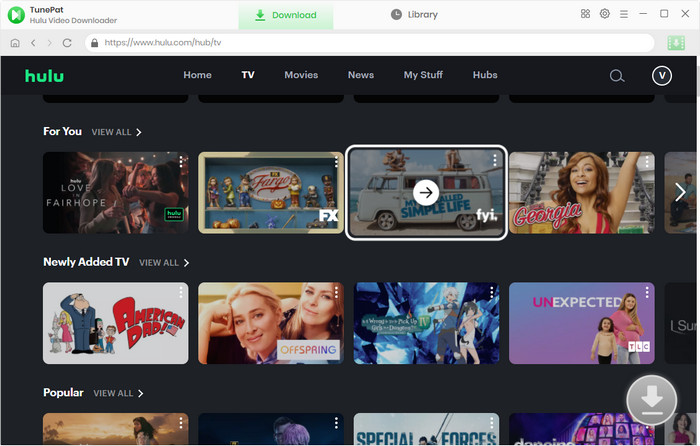The width and height of the screenshot is (700, 446).
Task: Advance the For You row with the right chevron
Action: (680, 192)
